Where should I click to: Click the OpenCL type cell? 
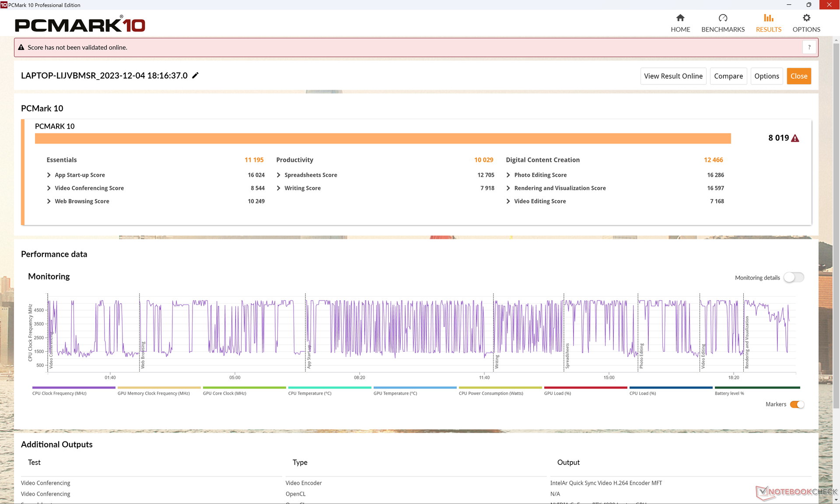(295, 494)
